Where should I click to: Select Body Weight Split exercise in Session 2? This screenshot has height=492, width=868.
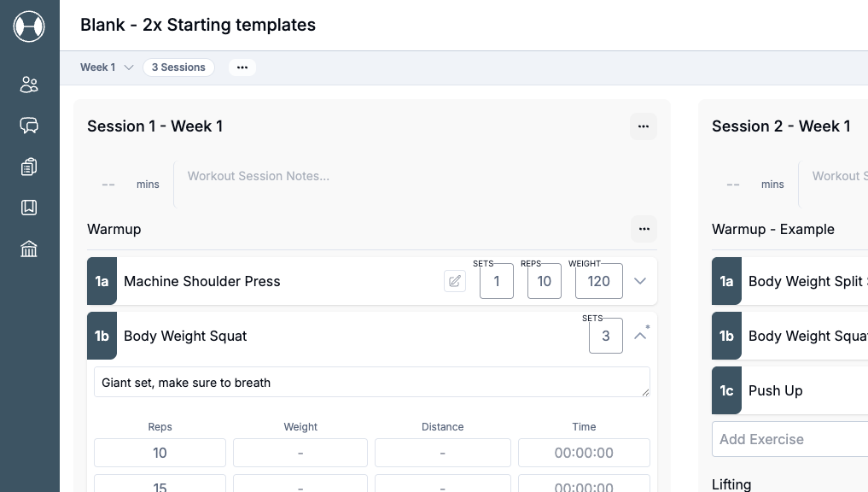pos(790,281)
